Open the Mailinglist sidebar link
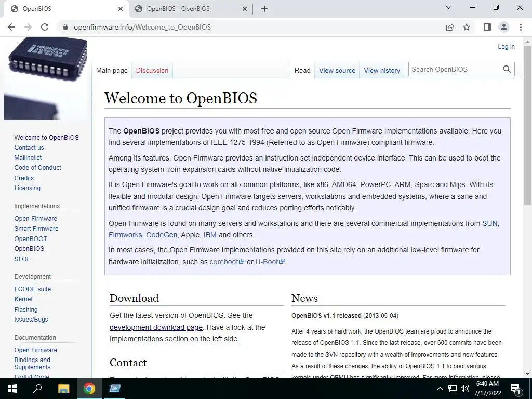532x399 pixels. (x=28, y=158)
